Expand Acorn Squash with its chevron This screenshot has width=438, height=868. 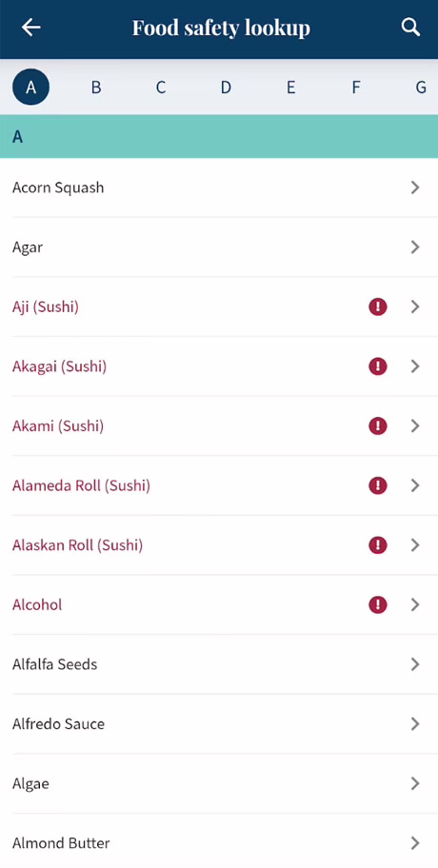(x=415, y=187)
